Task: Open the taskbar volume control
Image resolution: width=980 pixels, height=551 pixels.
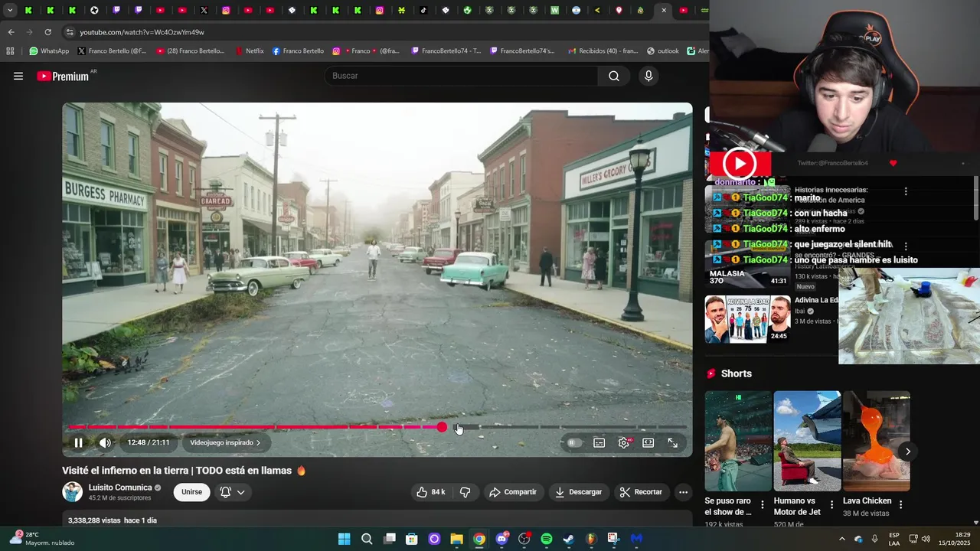Action: 926,539
